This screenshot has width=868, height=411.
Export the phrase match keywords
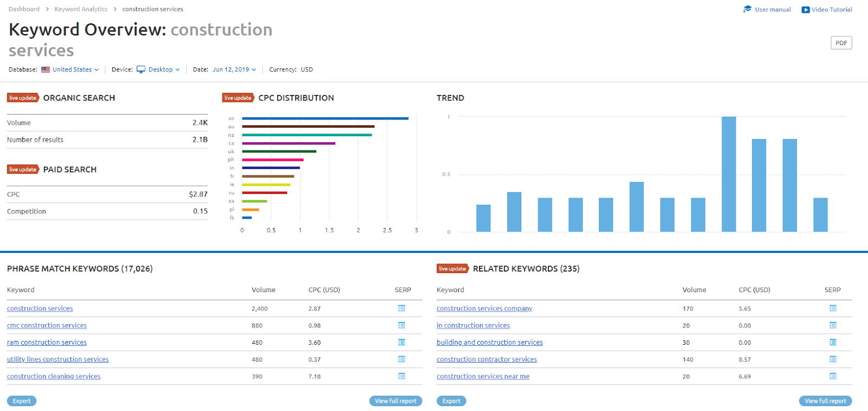coord(22,401)
